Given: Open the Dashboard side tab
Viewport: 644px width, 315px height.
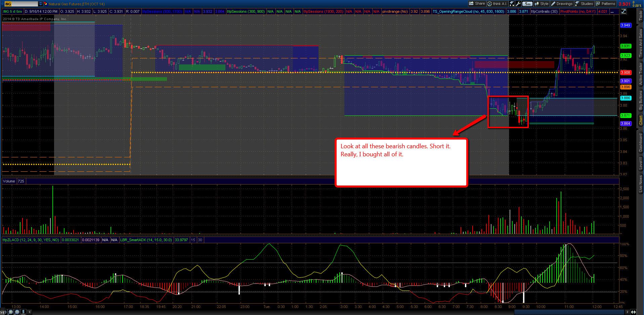Looking at the screenshot, I should point(640,142).
